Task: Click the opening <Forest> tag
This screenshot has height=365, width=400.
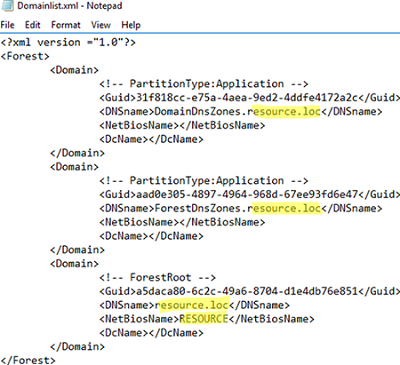Action: pos(25,56)
